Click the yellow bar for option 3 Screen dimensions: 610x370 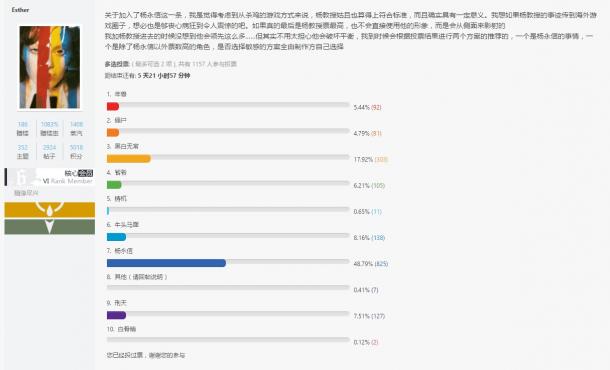click(x=129, y=159)
